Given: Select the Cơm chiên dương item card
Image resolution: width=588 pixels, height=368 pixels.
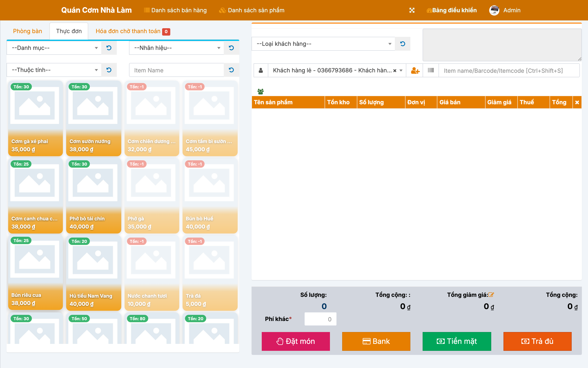Looking at the screenshot, I should pos(152,119).
